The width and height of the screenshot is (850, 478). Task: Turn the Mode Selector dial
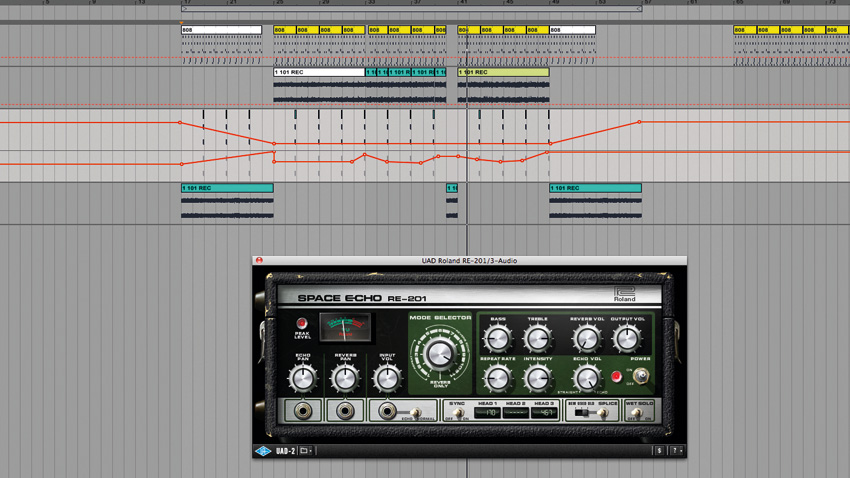click(x=440, y=354)
